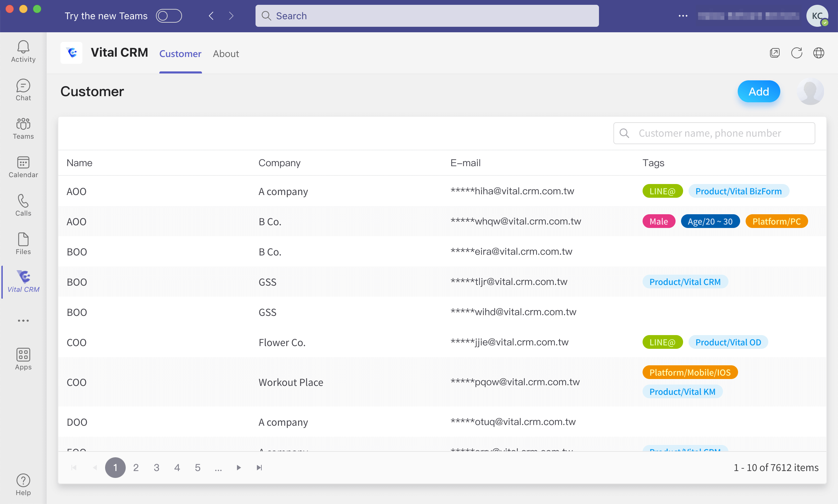Click the LINE@ tag in the A company row
The image size is (838, 504).
pos(663,191)
